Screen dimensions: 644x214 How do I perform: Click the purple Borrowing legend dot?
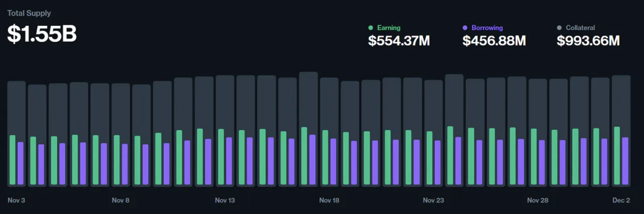[x=465, y=28]
